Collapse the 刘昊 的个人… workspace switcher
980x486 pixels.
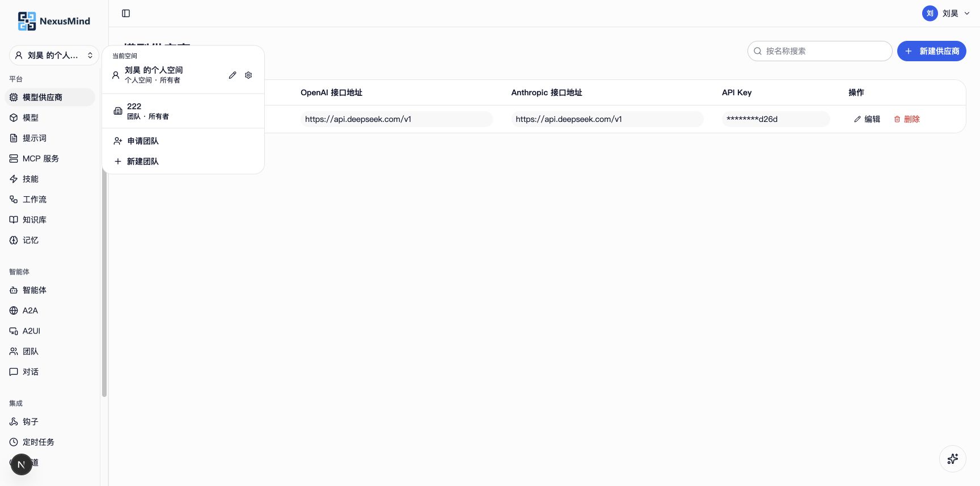click(x=54, y=55)
